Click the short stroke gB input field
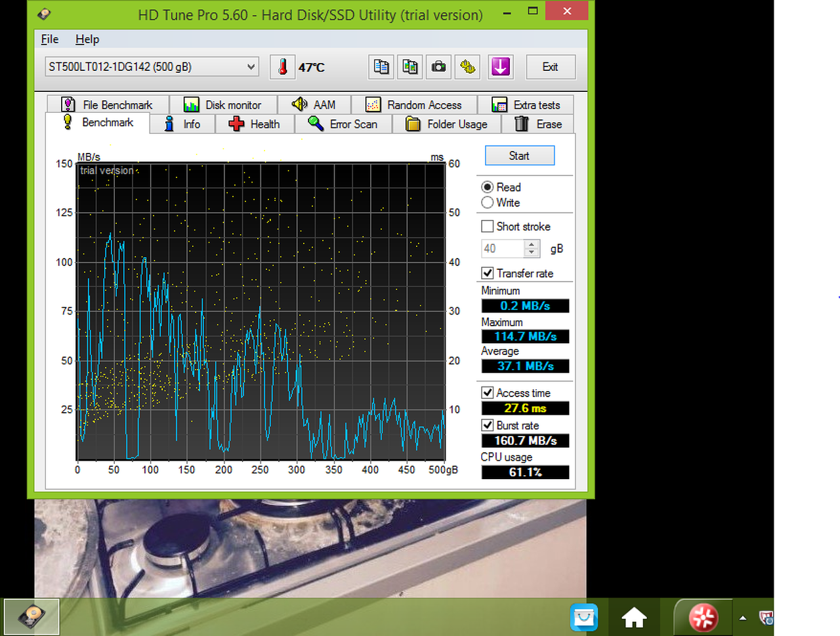 (503, 249)
